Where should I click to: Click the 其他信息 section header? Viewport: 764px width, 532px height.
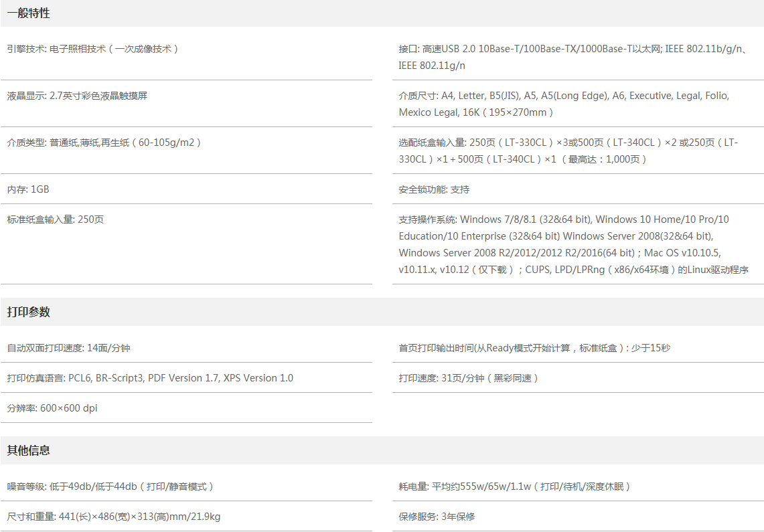(x=29, y=450)
